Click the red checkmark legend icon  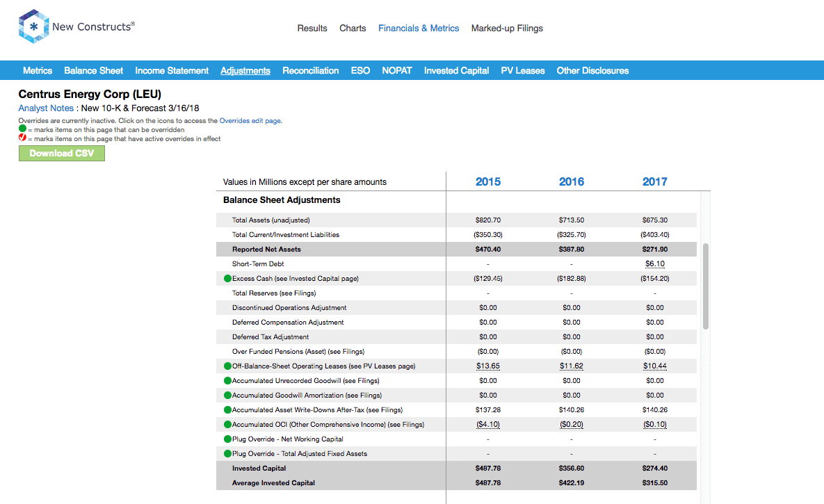[22, 138]
